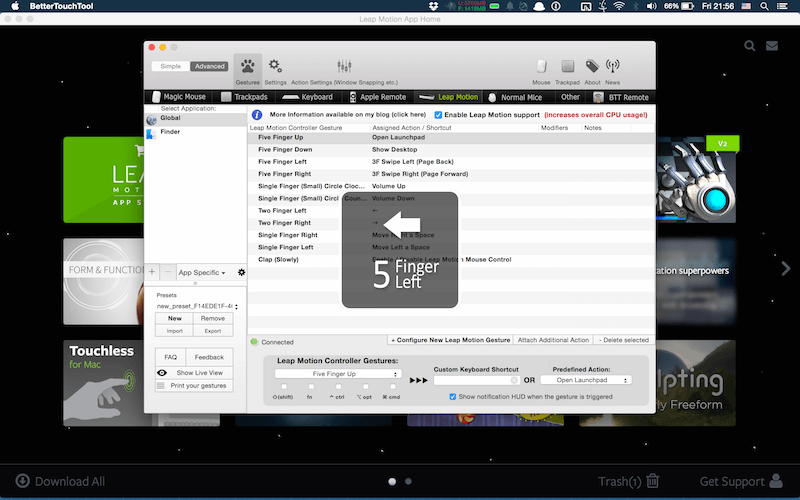
Task: Go to next page arrow in App Home
Action: 786,268
